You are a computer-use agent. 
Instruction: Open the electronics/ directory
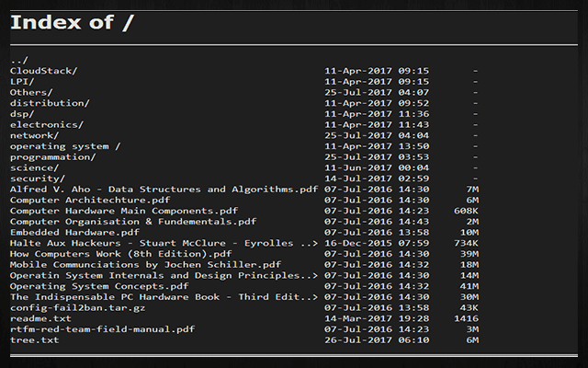pos(47,124)
